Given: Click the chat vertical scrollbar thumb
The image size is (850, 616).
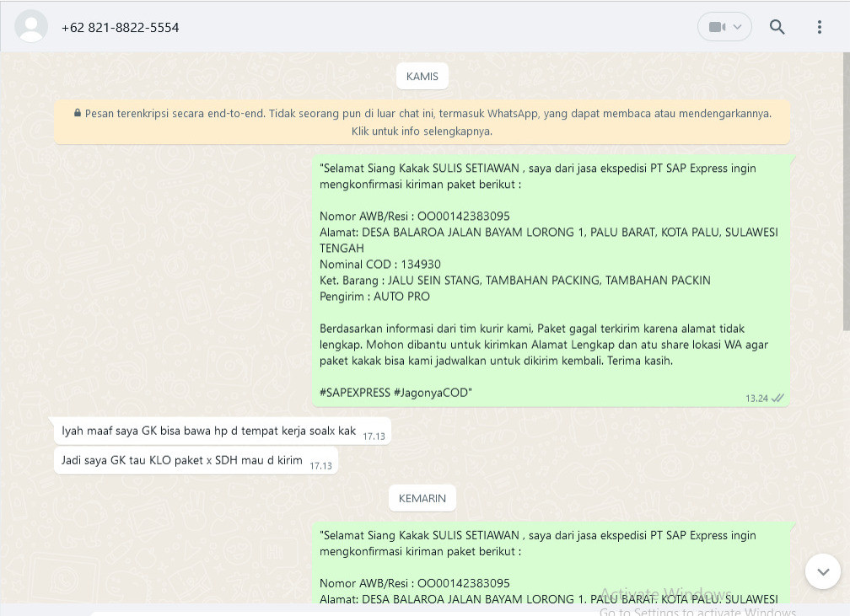Looking at the screenshot, I should [847, 190].
